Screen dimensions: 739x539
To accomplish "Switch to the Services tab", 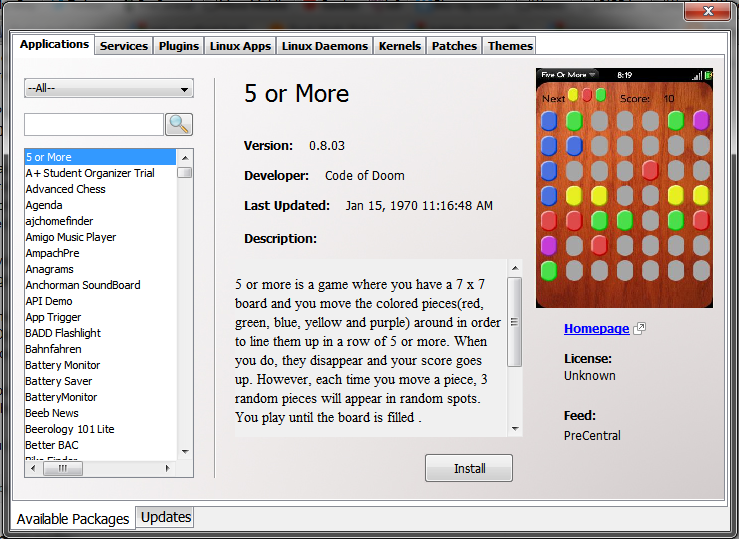I will pyautogui.click(x=123, y=46).
